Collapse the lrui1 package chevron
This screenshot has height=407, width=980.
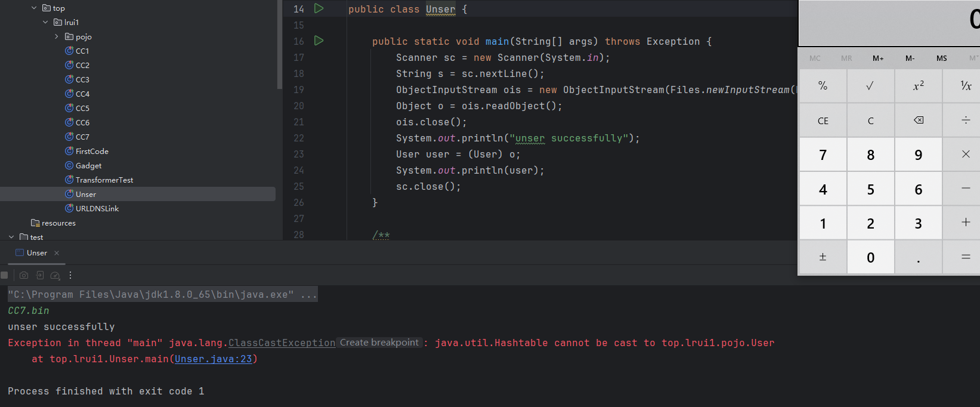pos(45,22)
